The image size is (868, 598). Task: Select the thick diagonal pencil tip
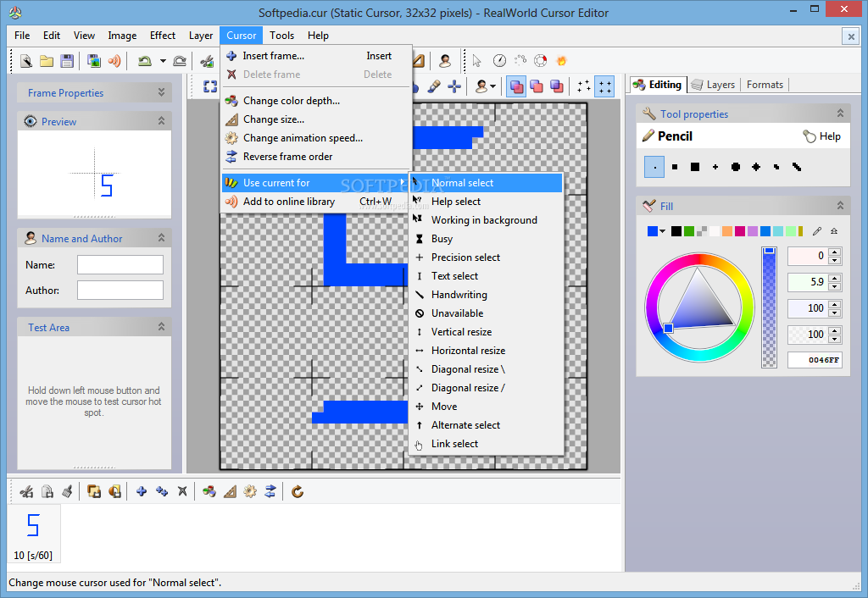pos(797,167)
